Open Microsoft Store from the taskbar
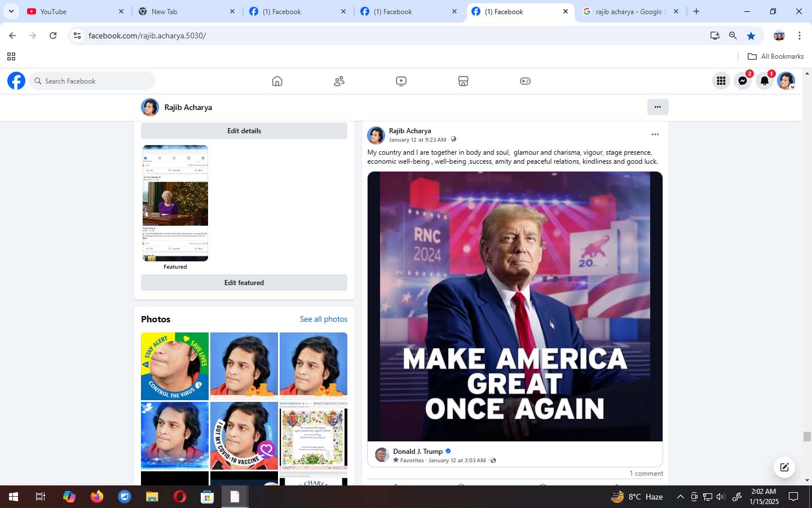 pyautogui.click(x=208, y=497)
